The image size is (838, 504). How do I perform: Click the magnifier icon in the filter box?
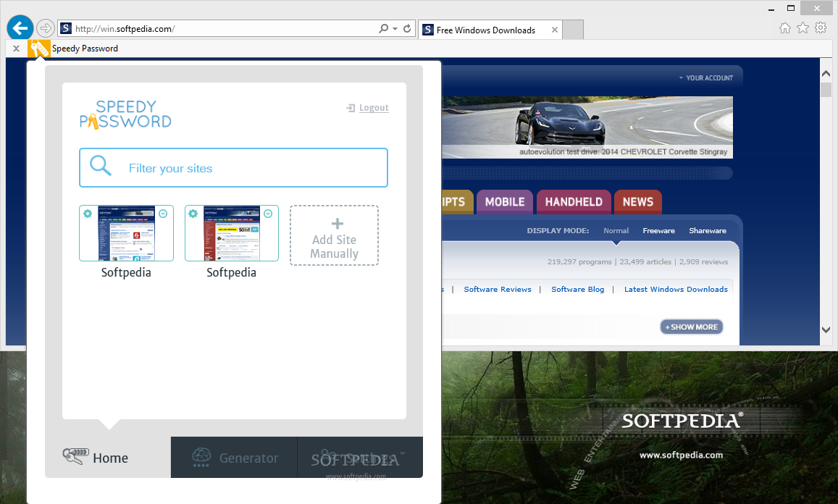[x=100, y=166]
